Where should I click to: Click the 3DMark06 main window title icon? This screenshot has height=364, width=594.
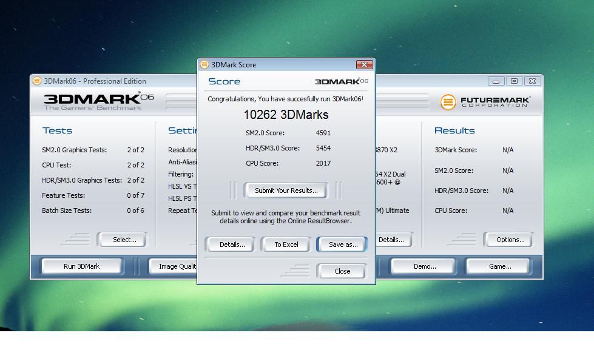click(x=37, y=81)
